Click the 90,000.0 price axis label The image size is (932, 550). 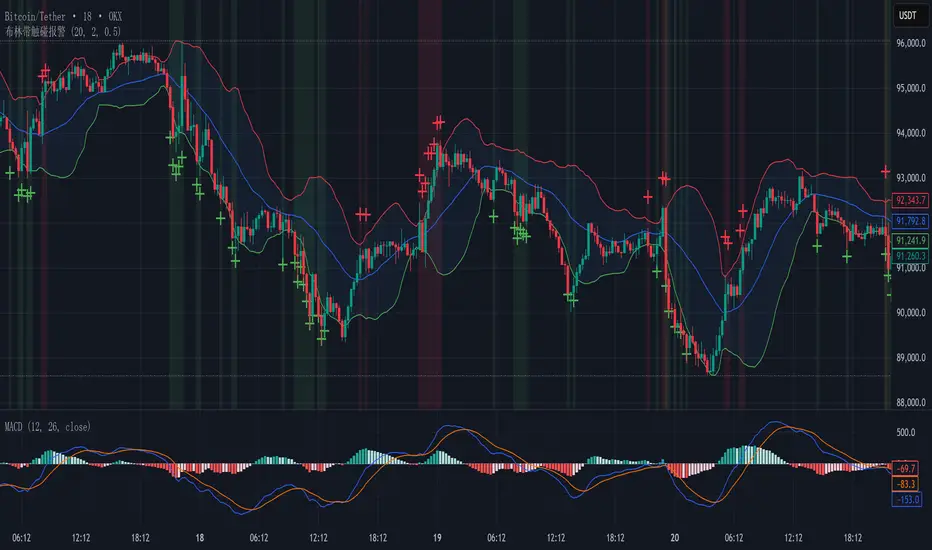[911, 313]
